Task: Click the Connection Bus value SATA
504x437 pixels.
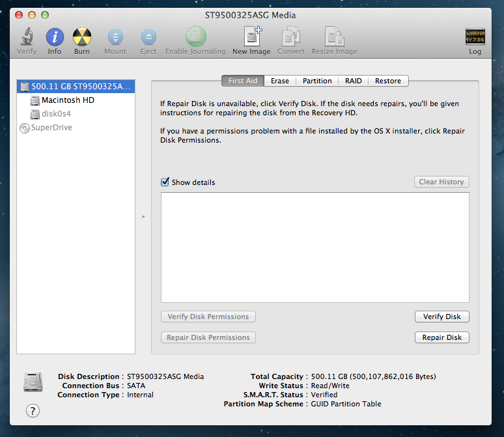Action: [136, 386]
